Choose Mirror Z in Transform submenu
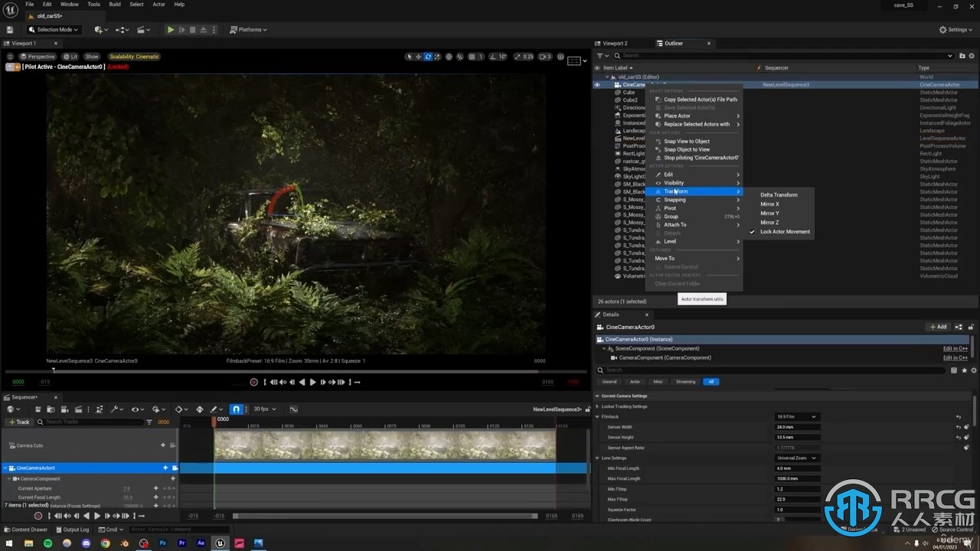Image resolution: width=980 pixels, height=551 pixels. 769,223
